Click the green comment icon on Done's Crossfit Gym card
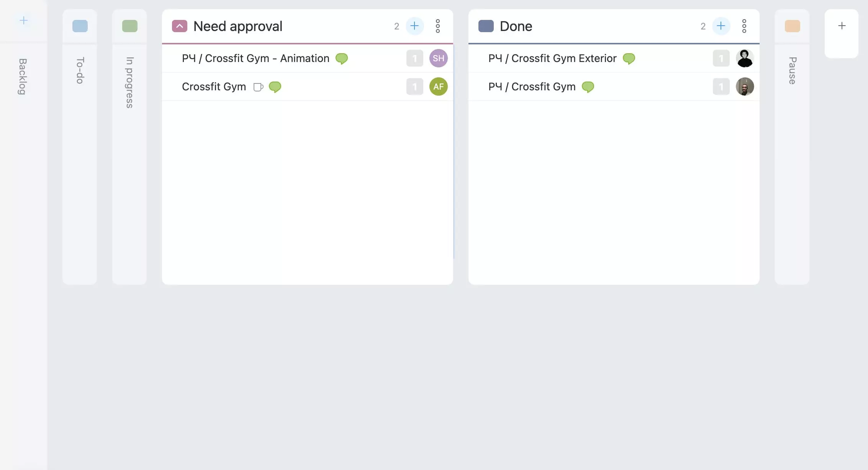This screenshot has width=868, height=470. (x=588, y=87)
